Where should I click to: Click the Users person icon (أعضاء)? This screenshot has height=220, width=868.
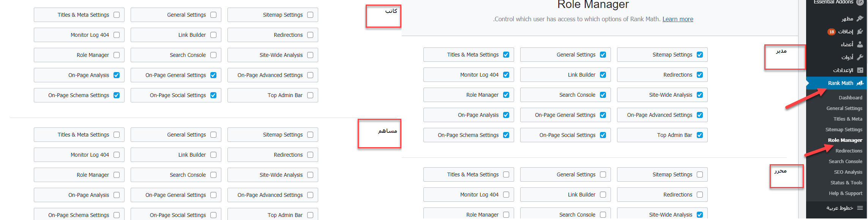[860, 44]
